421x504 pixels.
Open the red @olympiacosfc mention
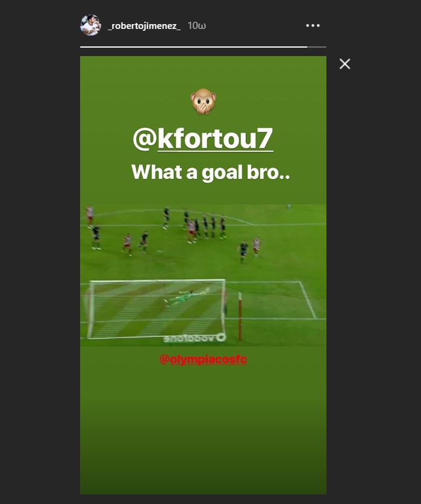coord(203,359)
